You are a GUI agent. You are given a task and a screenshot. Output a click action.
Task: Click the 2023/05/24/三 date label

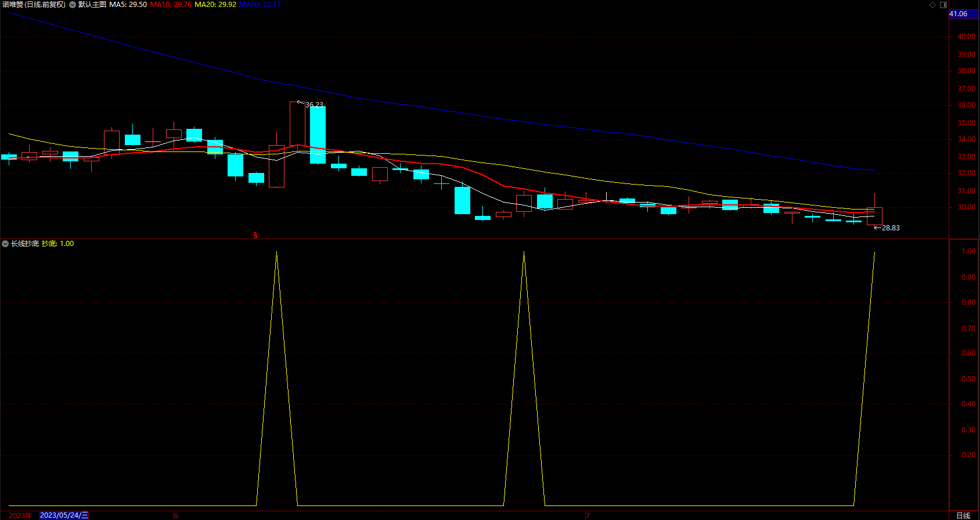(64, 515)
